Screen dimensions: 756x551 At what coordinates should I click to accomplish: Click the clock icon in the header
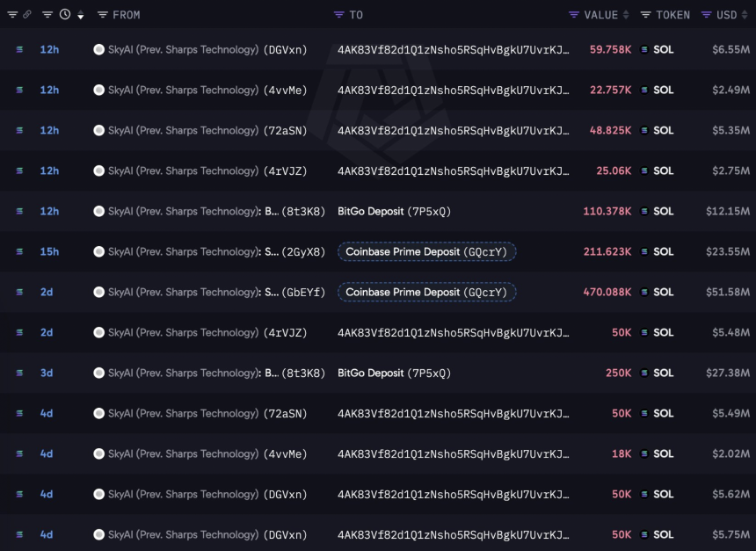click(x=64, y=14)
